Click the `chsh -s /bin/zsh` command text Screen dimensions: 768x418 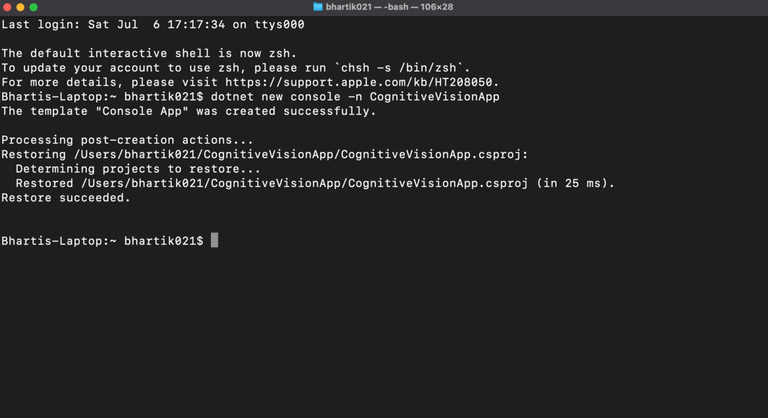405,67
